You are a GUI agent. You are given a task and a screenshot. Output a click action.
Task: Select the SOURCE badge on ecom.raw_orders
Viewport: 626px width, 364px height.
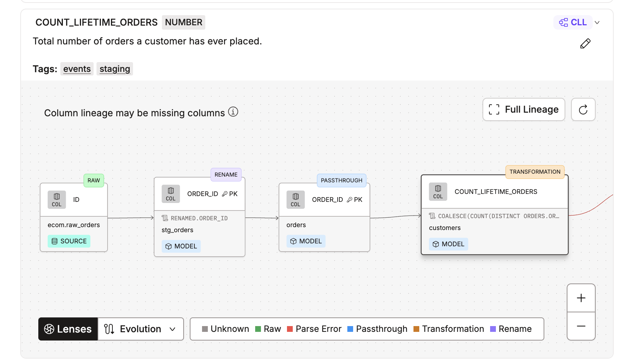tap(69, 241)
